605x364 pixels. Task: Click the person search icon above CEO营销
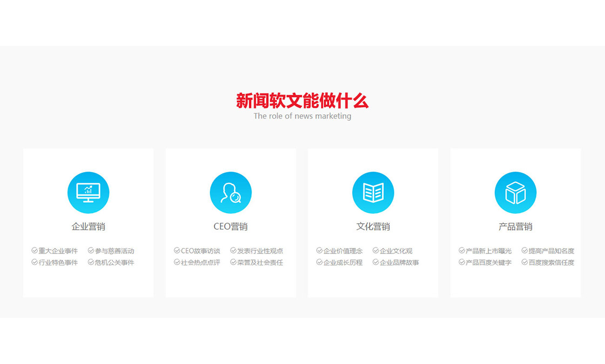point(231,193)
